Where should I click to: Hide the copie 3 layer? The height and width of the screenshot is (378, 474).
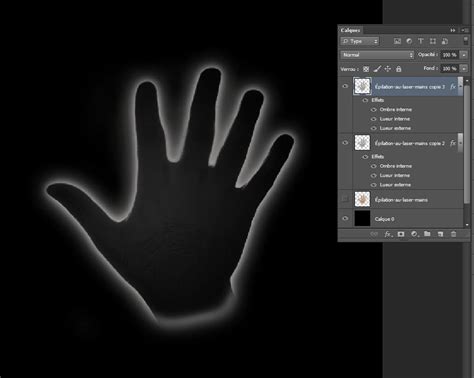tap(345, 86)
